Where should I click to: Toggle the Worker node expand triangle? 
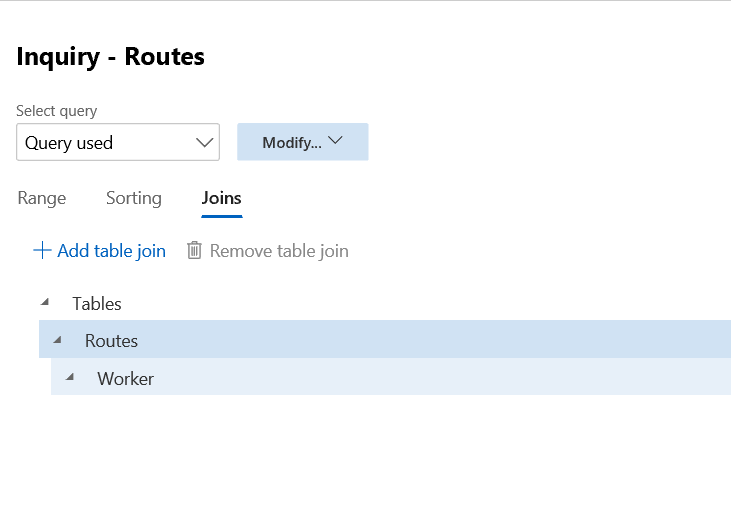(x=69, y=378)
